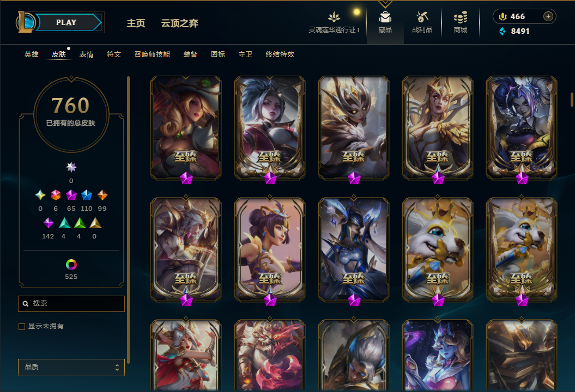This screenshot has width=575, height=392.
Task: Click the blue essence currency icon
Action: (503, 32)
